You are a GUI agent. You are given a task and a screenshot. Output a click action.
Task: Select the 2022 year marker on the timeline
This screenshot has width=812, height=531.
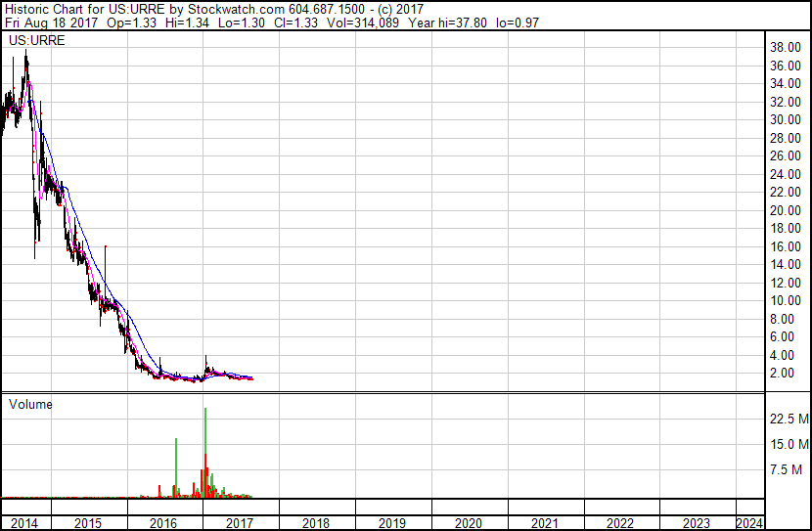coord(621,523)
